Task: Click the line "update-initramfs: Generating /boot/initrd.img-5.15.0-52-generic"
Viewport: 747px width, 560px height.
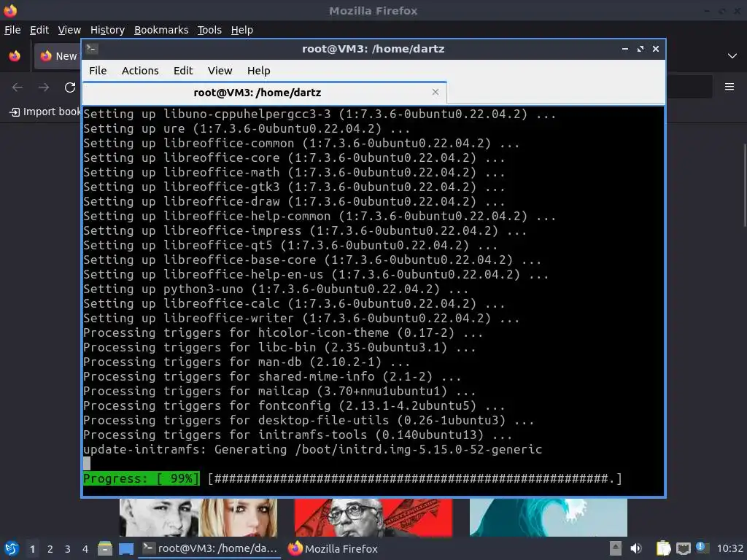Action: 312,449
